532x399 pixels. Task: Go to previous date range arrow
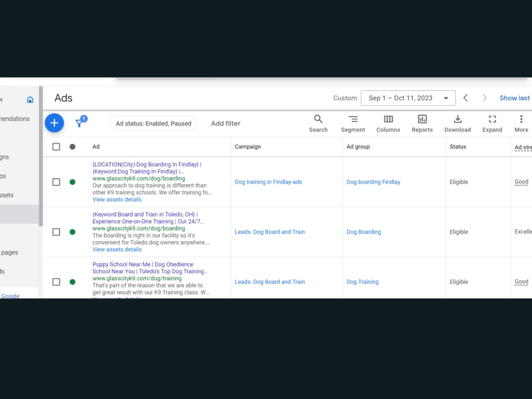tap(465, 98)
